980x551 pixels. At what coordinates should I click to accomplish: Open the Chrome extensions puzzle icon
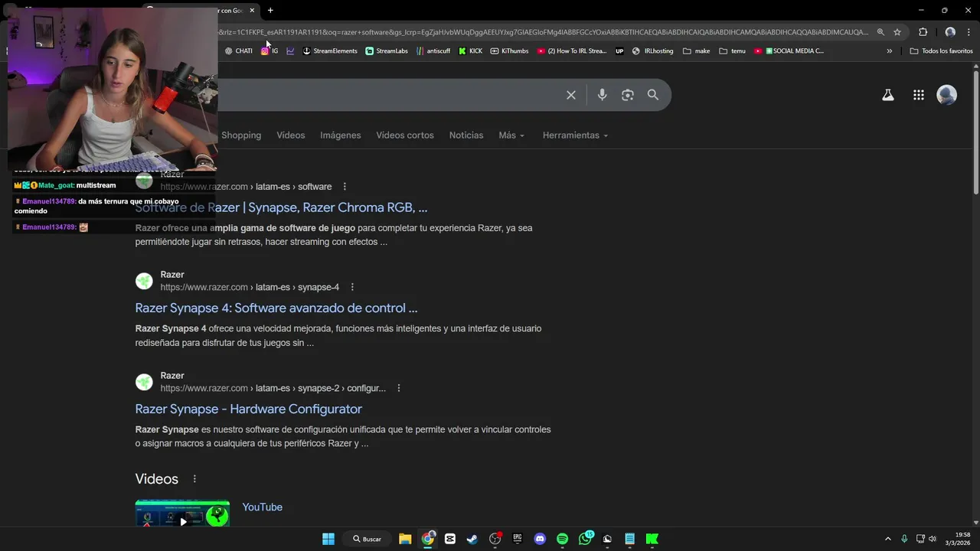(x=923, y=32)
